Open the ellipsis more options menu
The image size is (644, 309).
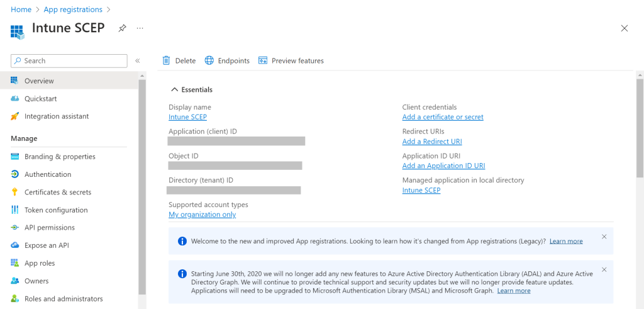coord(140,28)
